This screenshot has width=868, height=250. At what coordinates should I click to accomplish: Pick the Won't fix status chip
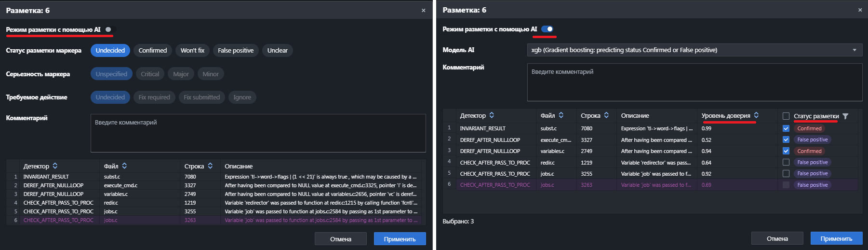[x=192, y=51]
